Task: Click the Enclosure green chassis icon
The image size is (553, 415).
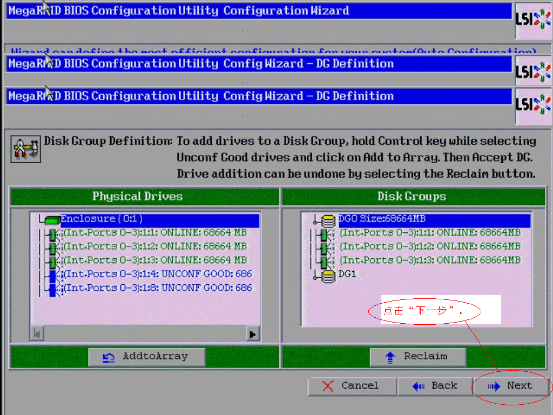Action: [52, 221]
